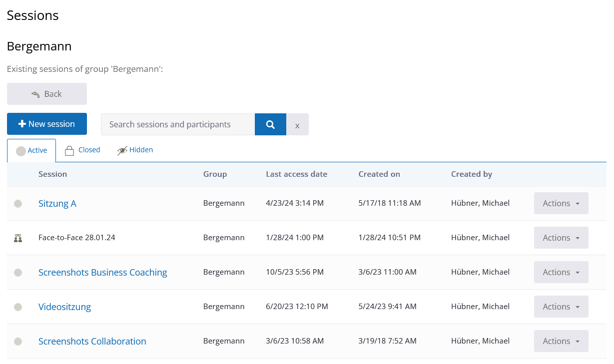Open Actions dropdown for Videositzung

coord(561,307)
